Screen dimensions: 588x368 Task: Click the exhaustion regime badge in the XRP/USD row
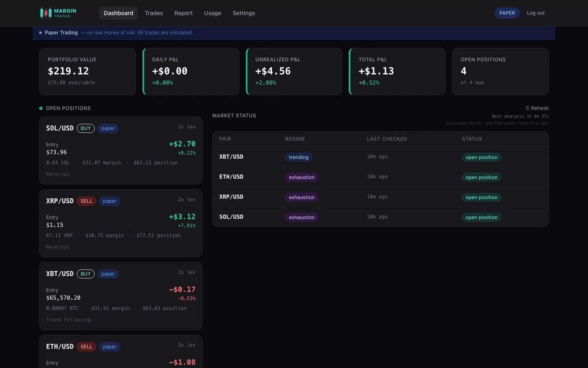pos(301,197)
